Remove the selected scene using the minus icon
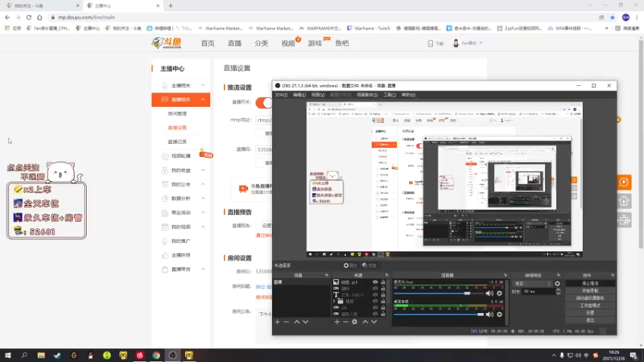Viewport: 644px width, 362px height. point(287,323)
